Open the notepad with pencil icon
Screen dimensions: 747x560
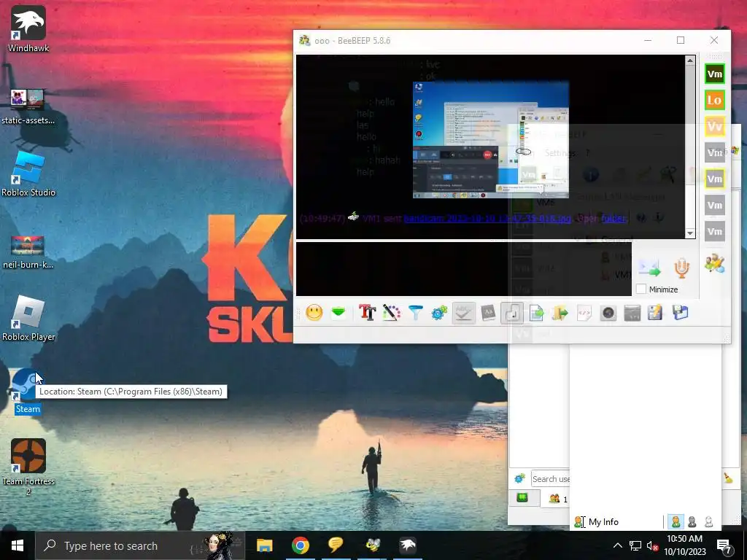click(x=656, y=313)
